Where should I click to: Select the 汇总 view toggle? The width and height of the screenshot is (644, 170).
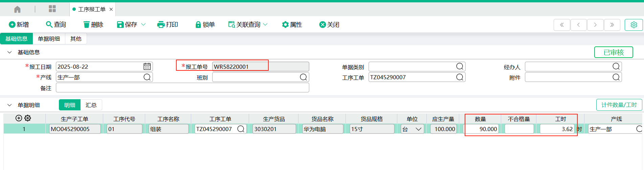[91, 105]
